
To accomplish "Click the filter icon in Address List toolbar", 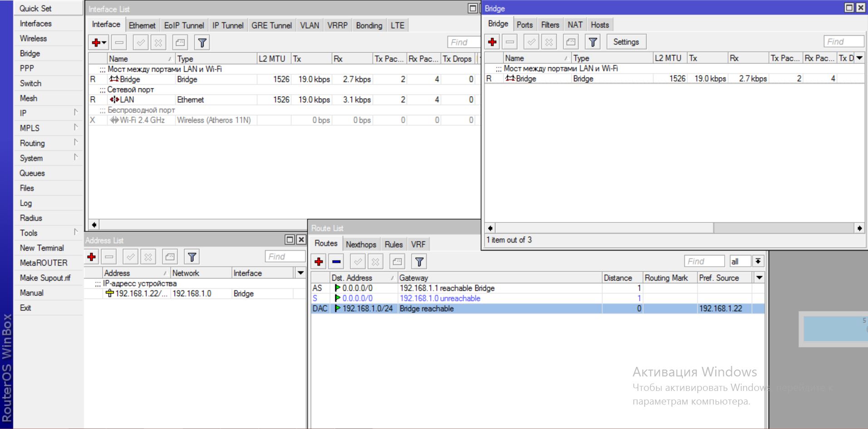I will (192, 257).
